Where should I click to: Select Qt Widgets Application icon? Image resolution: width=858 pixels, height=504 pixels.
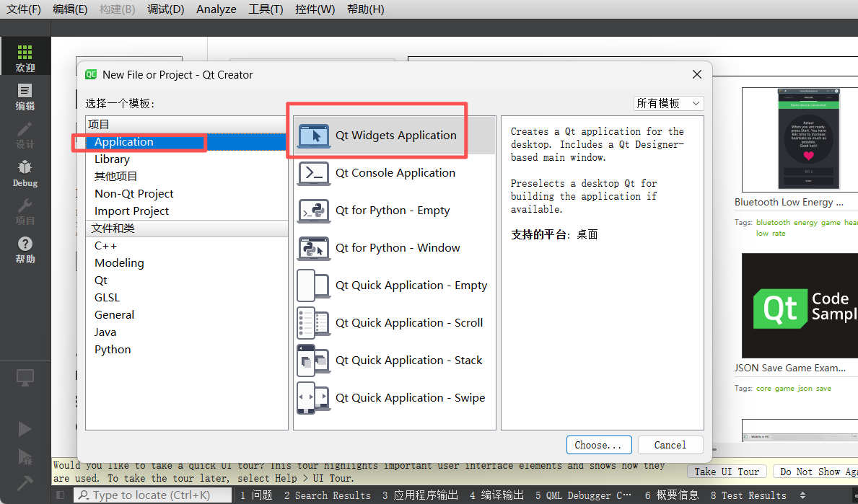(314, 135)
